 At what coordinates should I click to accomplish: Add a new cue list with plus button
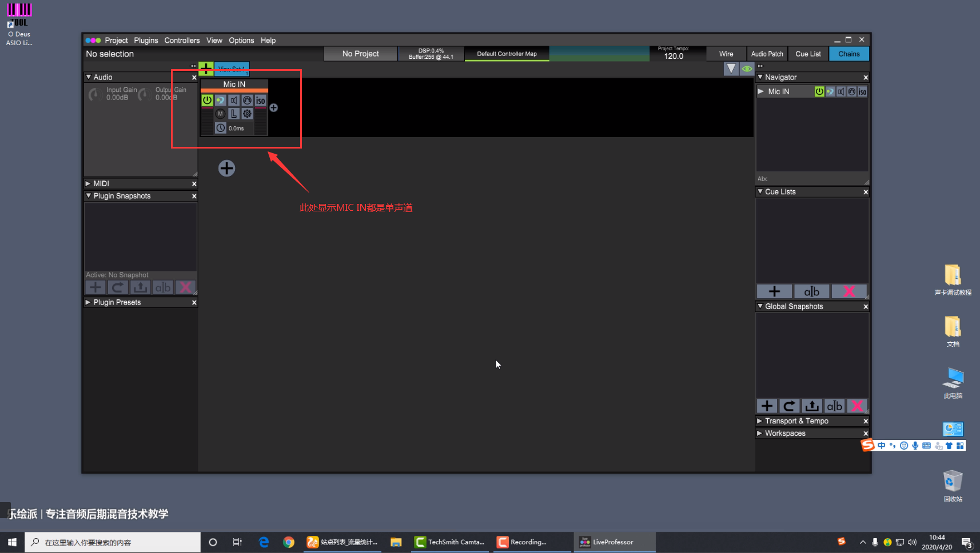(x=774, y=291)
